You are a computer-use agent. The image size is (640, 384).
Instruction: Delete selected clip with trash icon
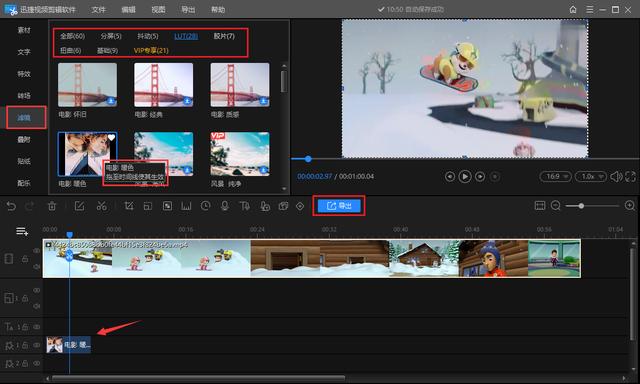[x=52, y=206]
